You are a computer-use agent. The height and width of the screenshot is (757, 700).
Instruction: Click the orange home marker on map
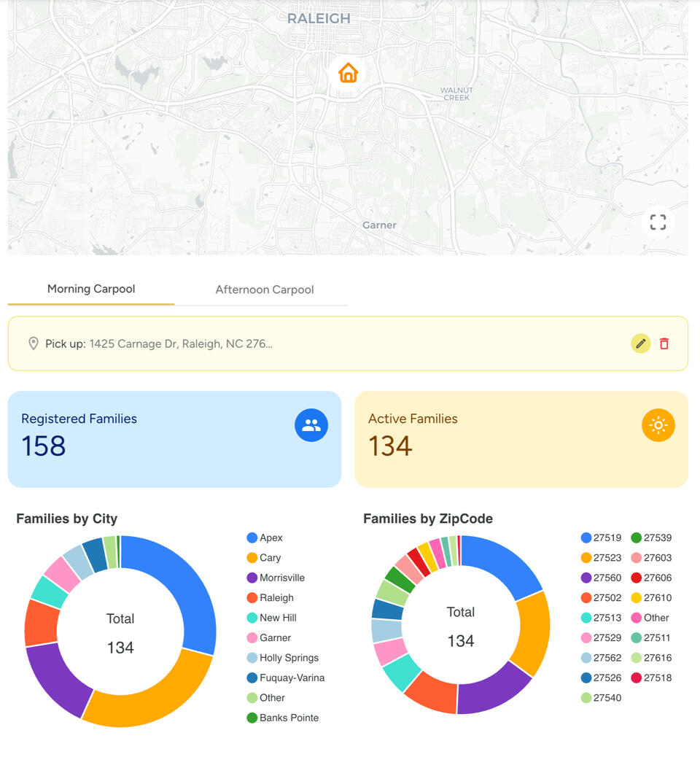point(348,73)
